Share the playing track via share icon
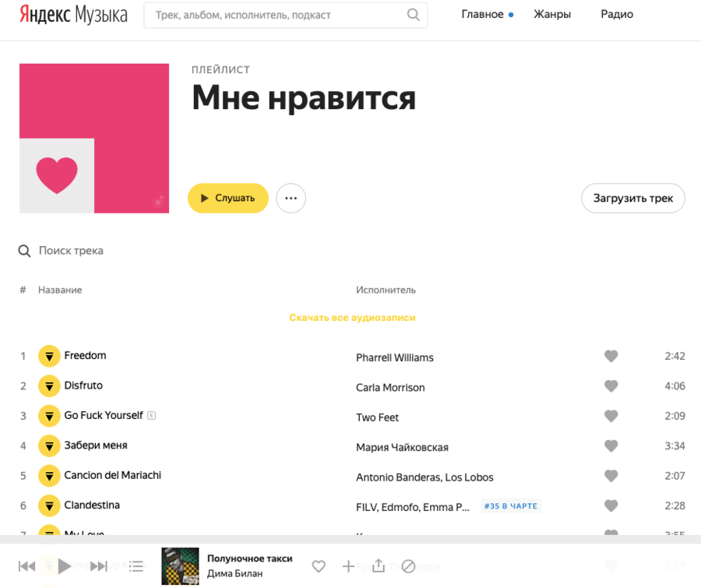This screenshot has width=701, height=588. pyautogui.click(x=379, y=565)
